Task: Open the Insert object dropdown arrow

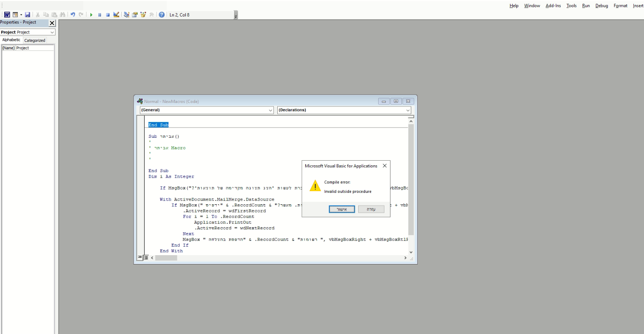Action: [x=21, y=15]
